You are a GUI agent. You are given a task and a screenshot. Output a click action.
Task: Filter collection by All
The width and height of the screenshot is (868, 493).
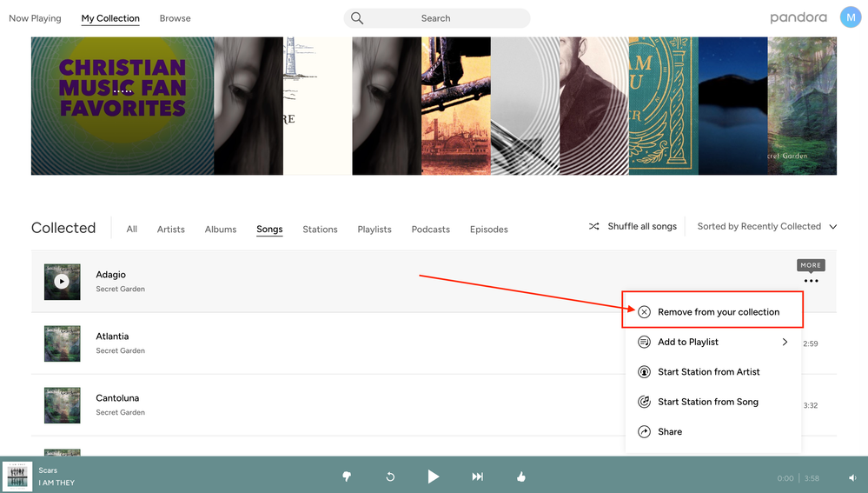pos(132,230)
